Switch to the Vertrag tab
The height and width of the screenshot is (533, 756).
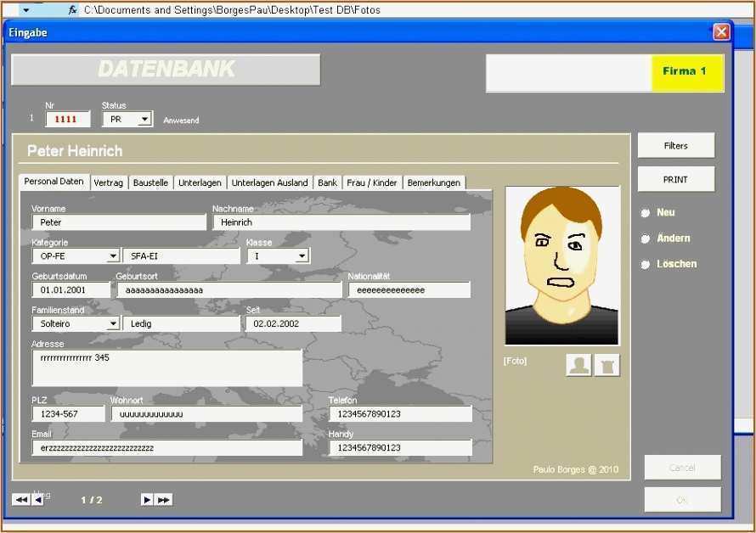(109, 182)
